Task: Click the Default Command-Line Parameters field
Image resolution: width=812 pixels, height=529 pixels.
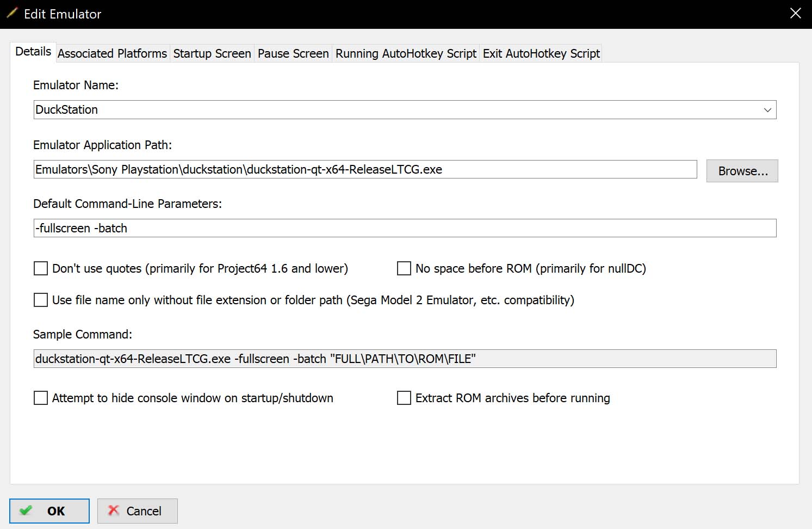Action: tap(405, 228)
